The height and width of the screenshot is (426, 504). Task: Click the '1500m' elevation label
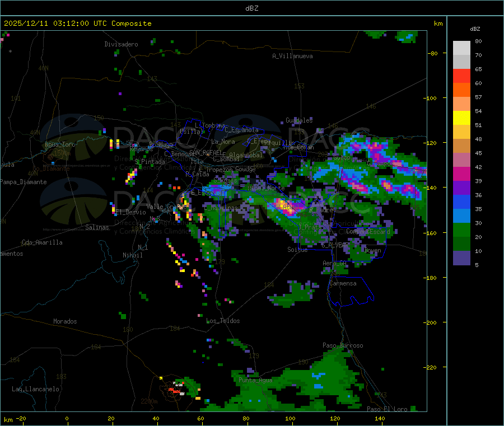pos(62,153)
